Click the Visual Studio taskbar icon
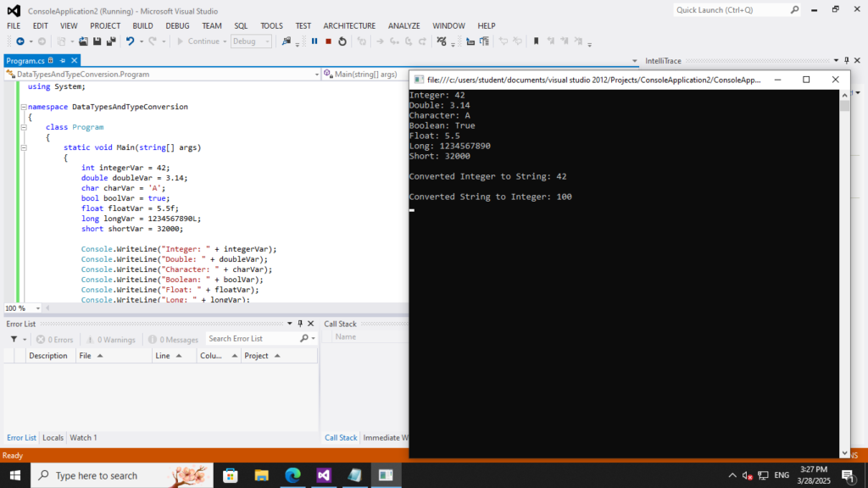868x488 pixels. pos(324,475)
